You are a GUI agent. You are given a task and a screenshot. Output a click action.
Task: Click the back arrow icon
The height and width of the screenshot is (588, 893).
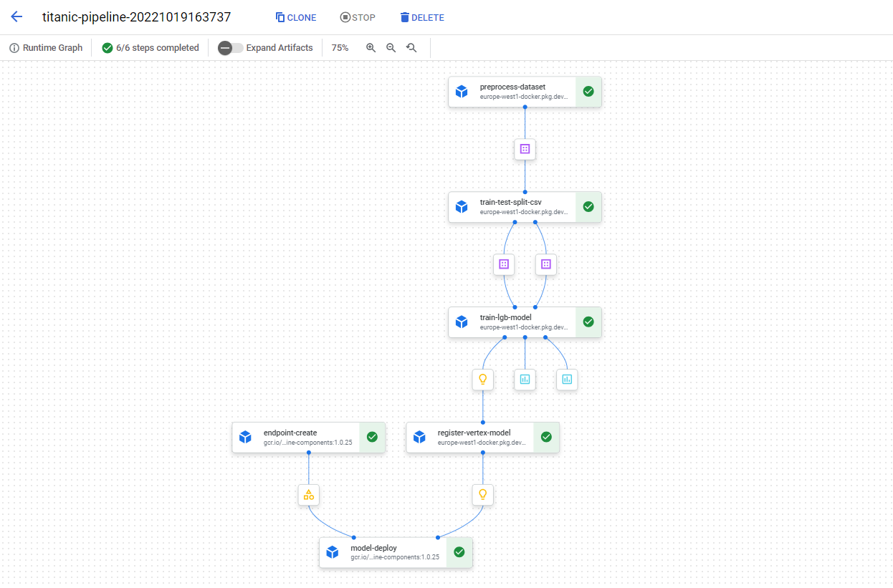pyautogui.click(x=16, y=17)
